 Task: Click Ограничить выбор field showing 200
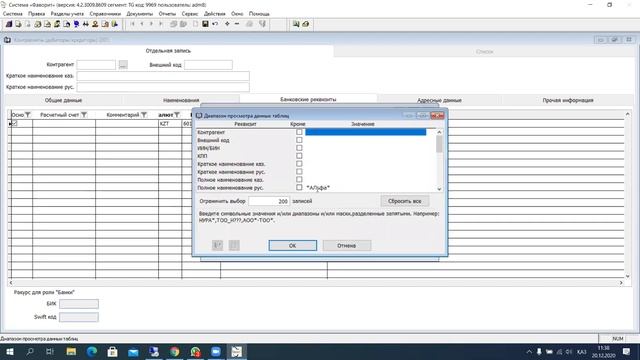[269, 201]
